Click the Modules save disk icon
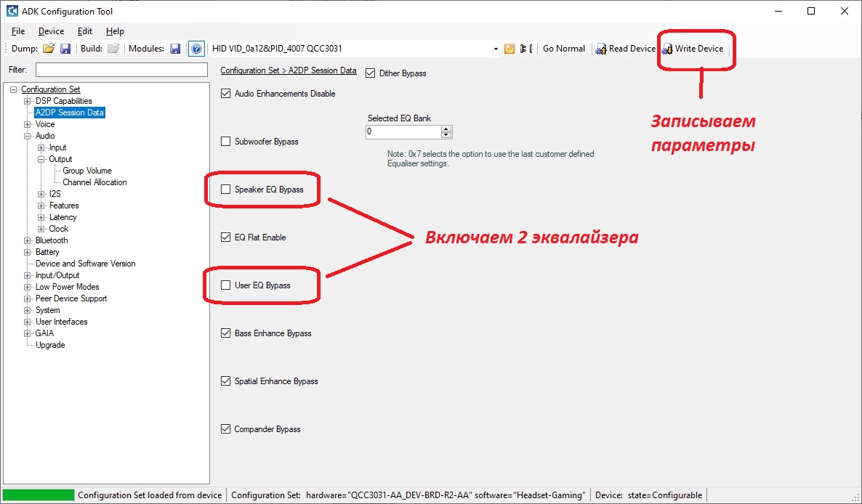Image resolution: width=862 pixels, height=504 pixels. (175, 49)
